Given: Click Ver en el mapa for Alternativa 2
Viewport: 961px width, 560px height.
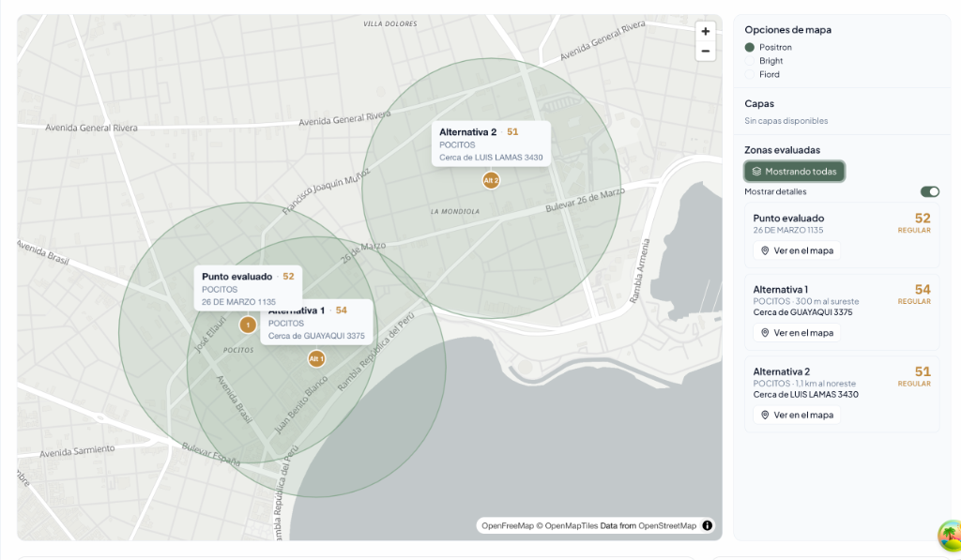Looking at the screenshot, I should point(797,415).
